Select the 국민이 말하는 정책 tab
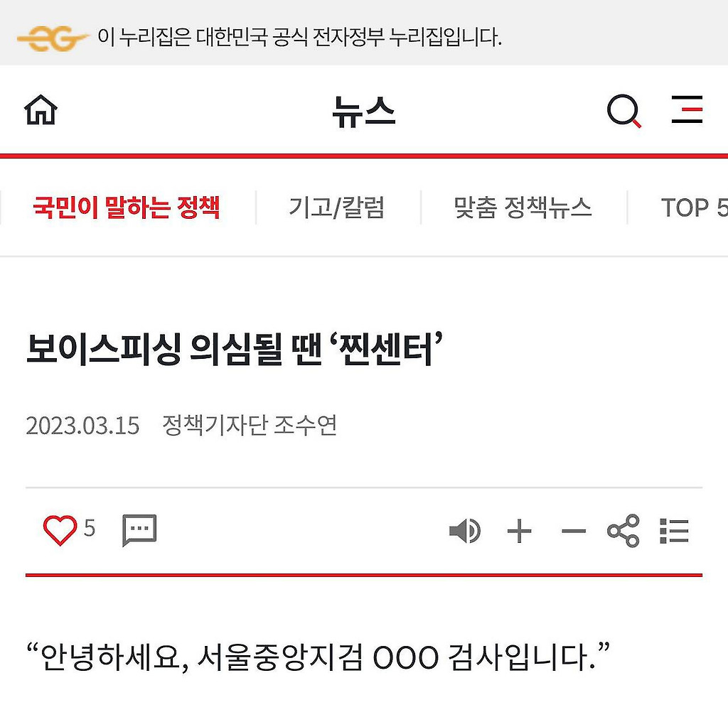 click(127, 207)
